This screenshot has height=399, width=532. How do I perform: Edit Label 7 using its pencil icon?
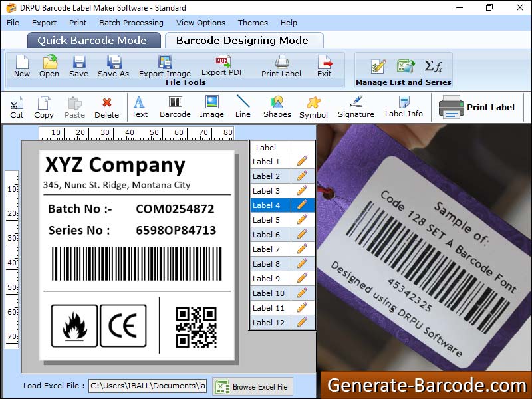coord(303,249)
